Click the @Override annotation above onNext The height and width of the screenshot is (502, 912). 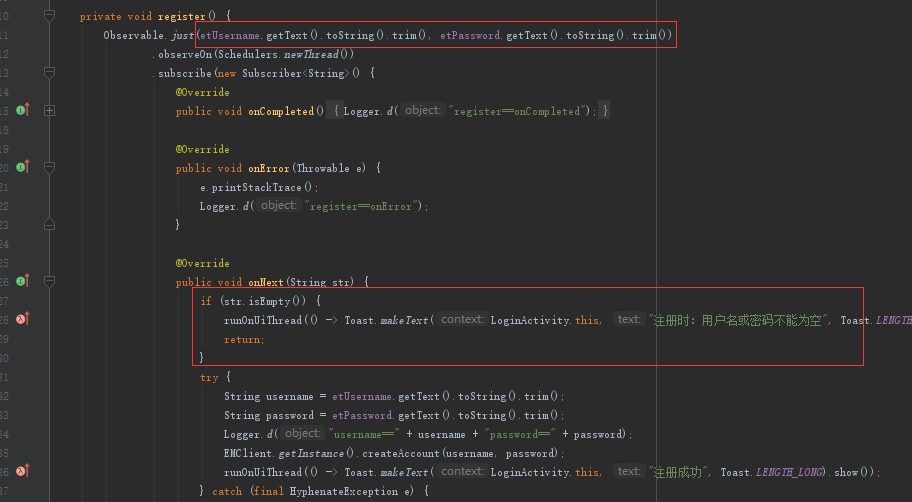(202, 264)
